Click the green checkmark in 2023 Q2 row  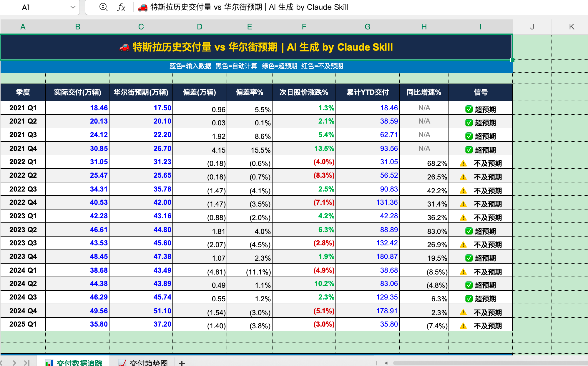click(x=469, y=231)
